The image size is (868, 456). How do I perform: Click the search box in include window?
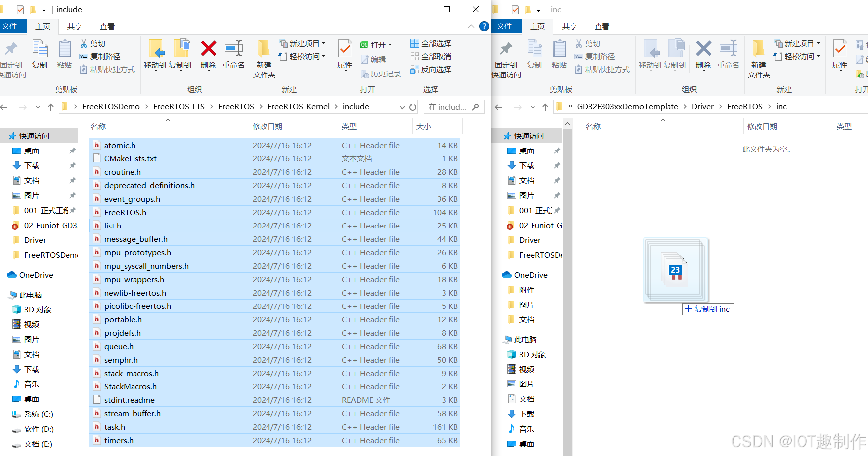(454, 107)
